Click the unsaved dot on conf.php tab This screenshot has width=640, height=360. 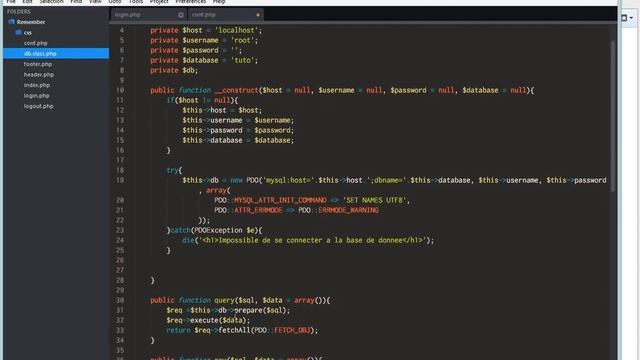point(258,15)
